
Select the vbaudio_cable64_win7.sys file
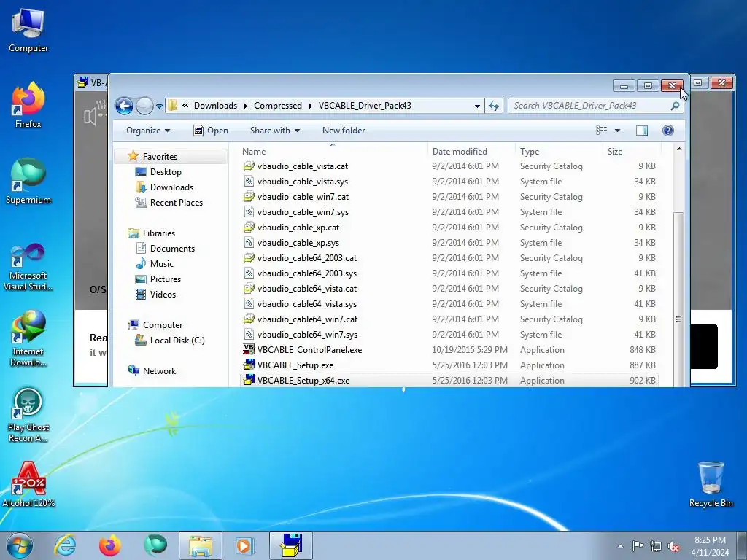(307, 335)
